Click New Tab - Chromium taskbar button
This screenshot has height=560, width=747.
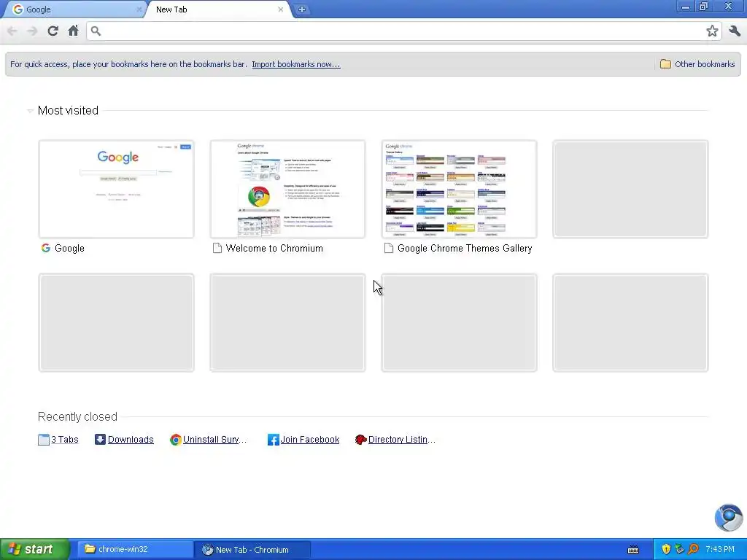[252, 550]
